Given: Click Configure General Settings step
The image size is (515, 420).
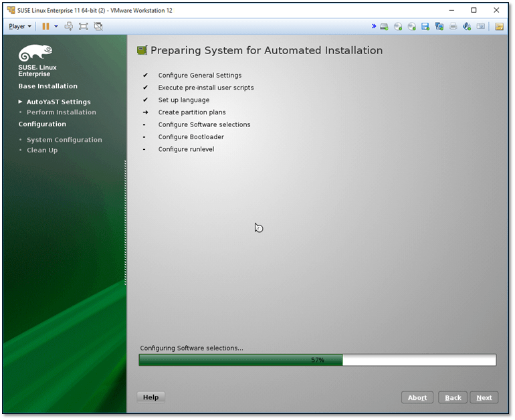Looking at the screenshot, I should click(x=200, y=75).
